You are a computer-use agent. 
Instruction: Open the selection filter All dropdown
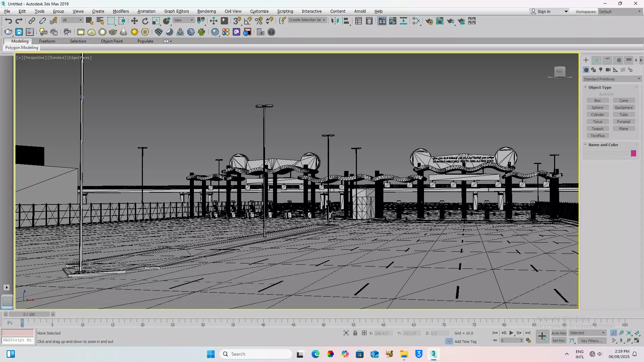coord(72,20)
